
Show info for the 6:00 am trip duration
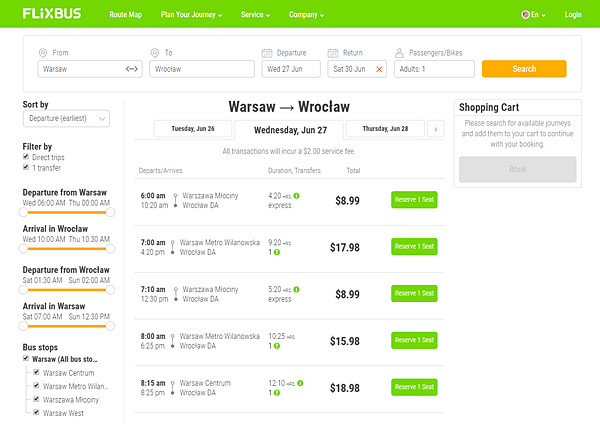pos(297,196)
